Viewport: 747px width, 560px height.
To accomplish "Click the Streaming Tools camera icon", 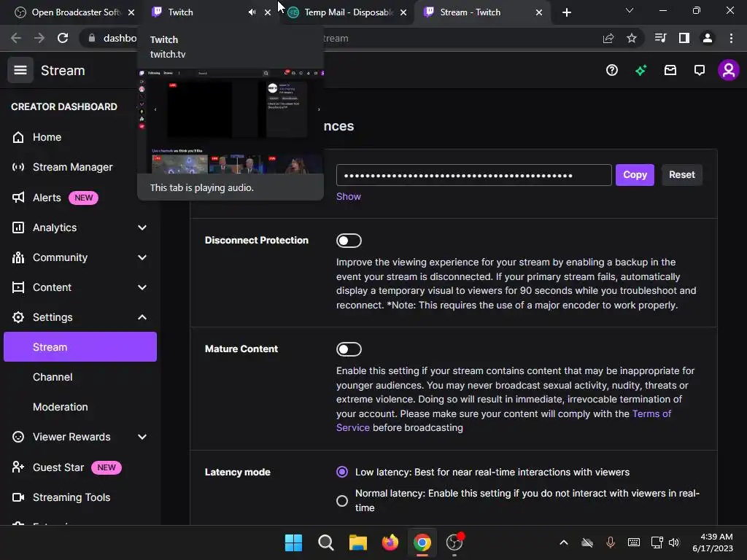I will click(18, 497).
